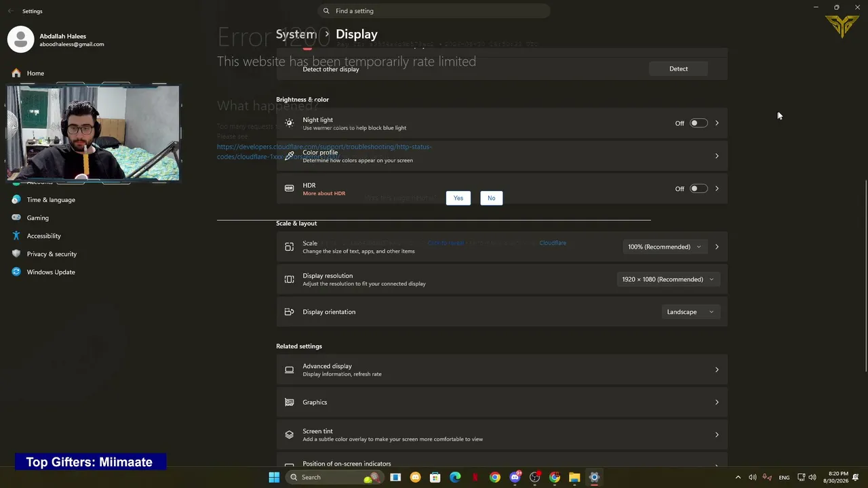Open Privacy & security settings

[x=52, y=254]
